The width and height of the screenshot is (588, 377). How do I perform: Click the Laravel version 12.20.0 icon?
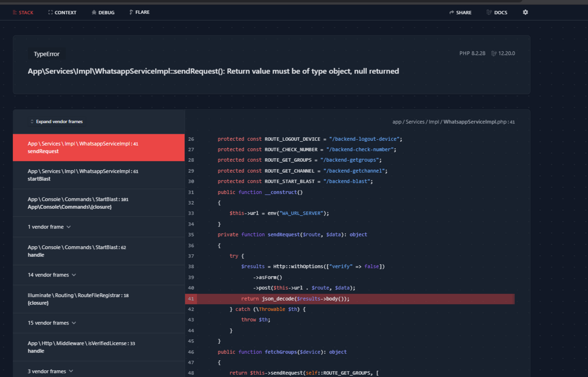494,53
